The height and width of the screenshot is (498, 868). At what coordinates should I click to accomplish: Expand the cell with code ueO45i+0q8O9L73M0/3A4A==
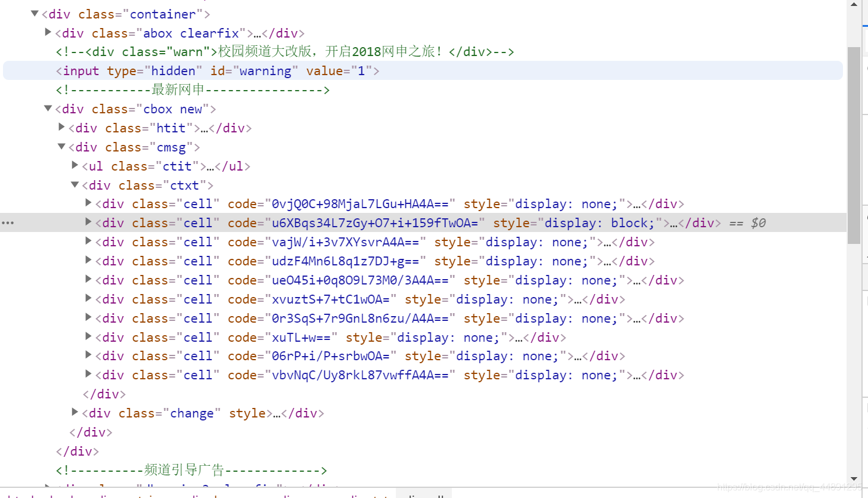[x=89, y=279]
